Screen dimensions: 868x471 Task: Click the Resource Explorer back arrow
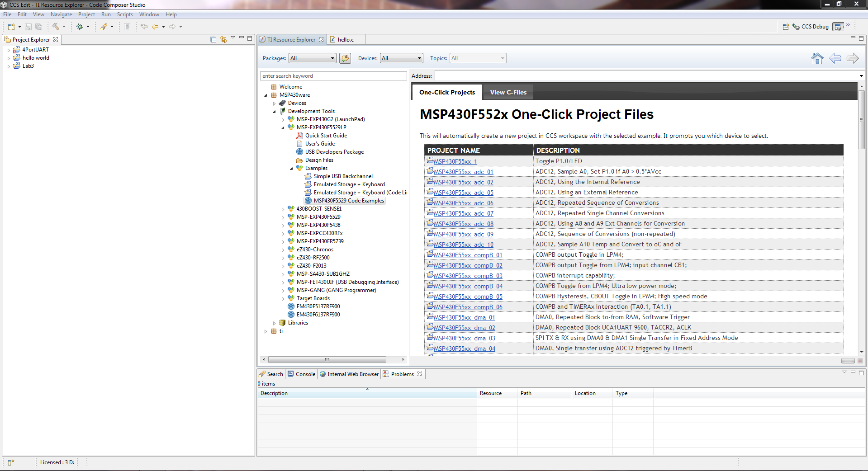pos(835,58)
